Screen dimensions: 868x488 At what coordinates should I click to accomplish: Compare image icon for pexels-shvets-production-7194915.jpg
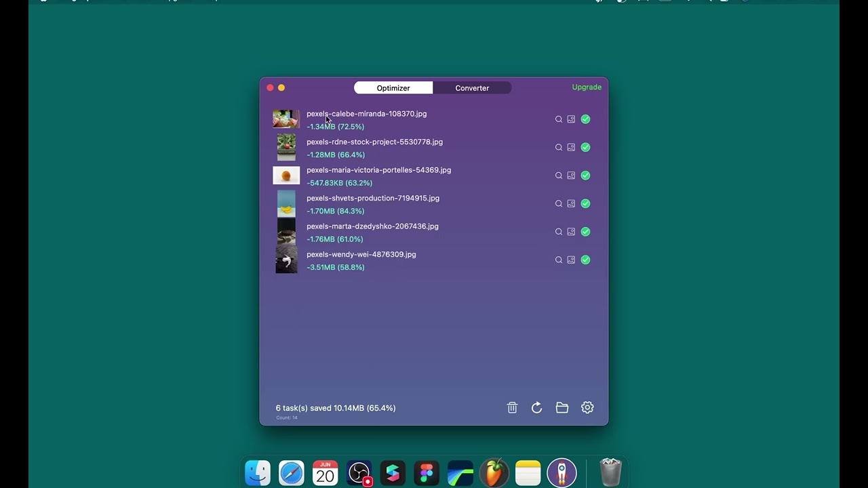pos(571,203)
